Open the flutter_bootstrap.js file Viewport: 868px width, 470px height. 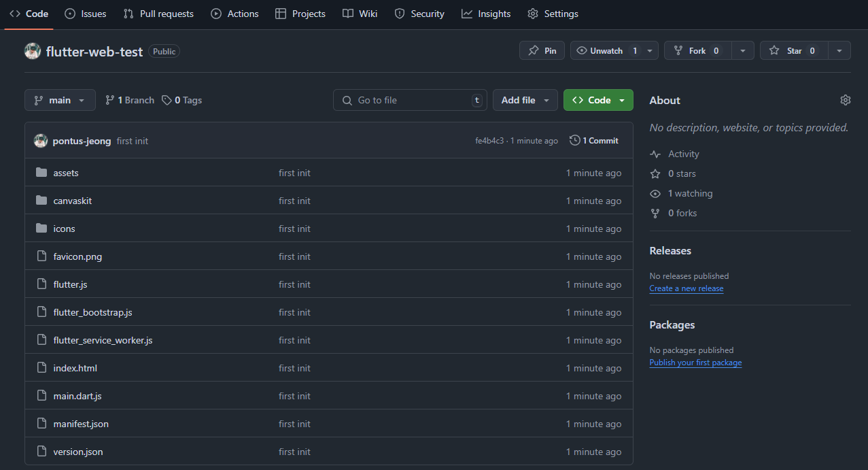pyautogui.click(x=93, y=312)
